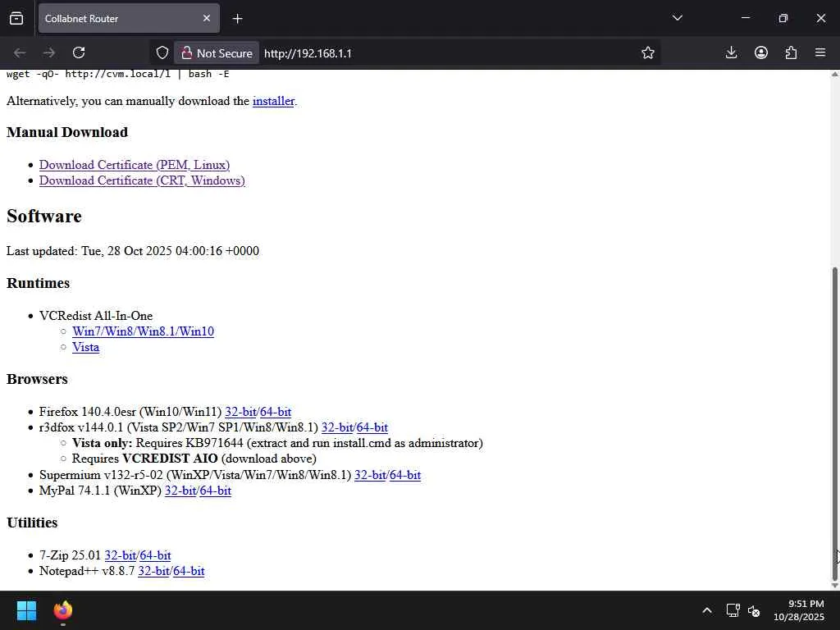Open the installer link
This screenshot has height=630, width=840.
click(x=273, y=101)
